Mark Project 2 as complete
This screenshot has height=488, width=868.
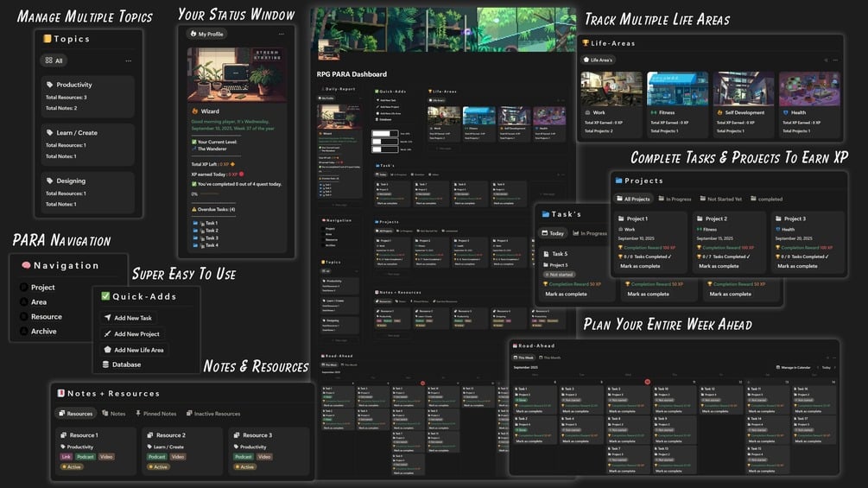719,266
